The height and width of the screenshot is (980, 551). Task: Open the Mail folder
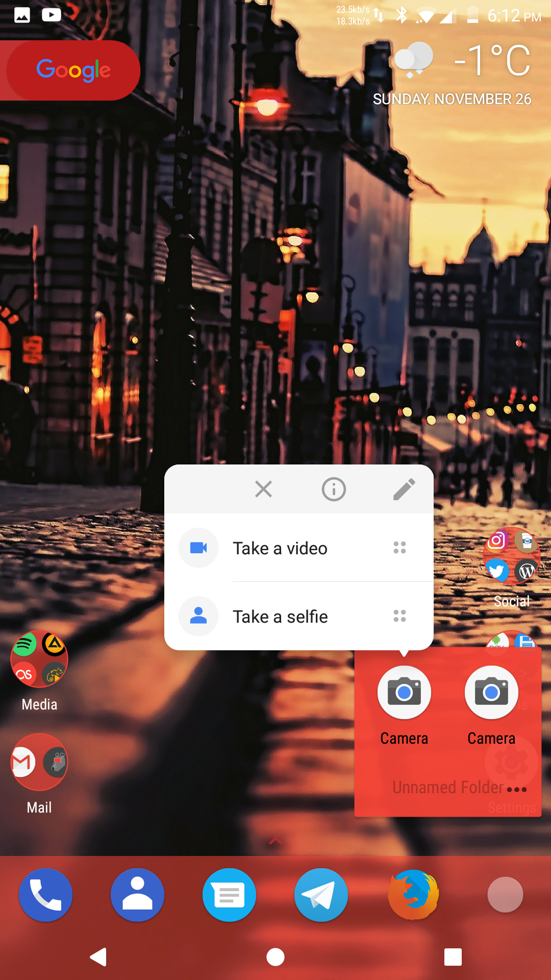click(39, 774)
